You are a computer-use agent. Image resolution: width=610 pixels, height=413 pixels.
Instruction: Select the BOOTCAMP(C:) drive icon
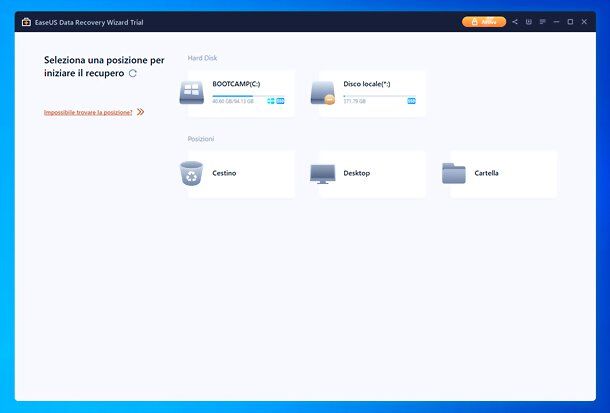pos(192,93)
